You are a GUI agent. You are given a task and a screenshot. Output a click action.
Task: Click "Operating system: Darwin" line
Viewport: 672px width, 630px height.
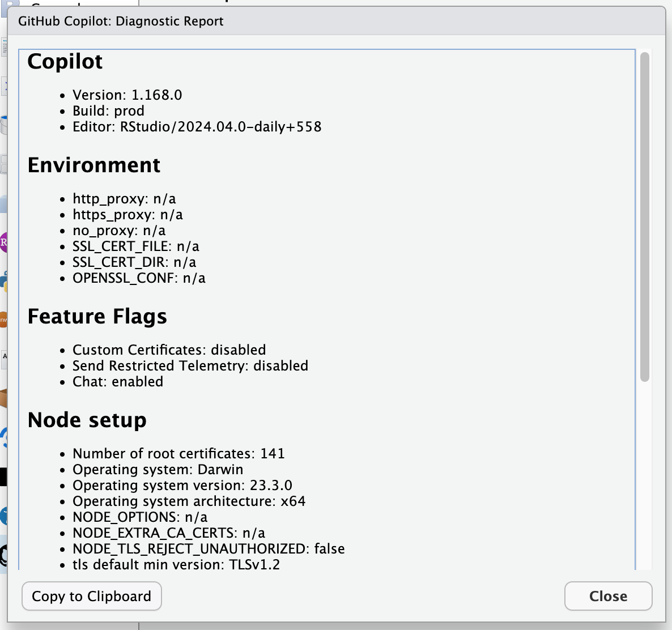point(158,469)
